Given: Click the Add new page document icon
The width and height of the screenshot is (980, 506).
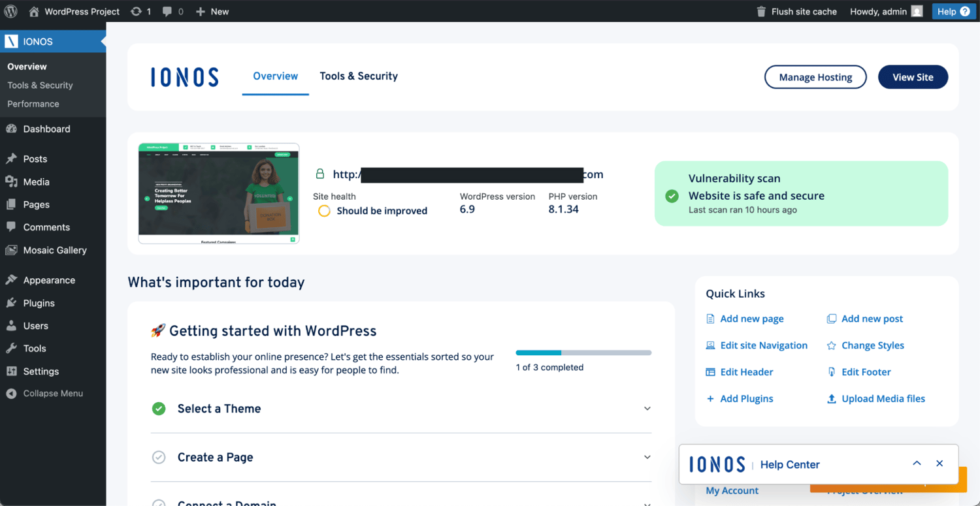Looking at the screenshot, I should click(x=710, y=319).
